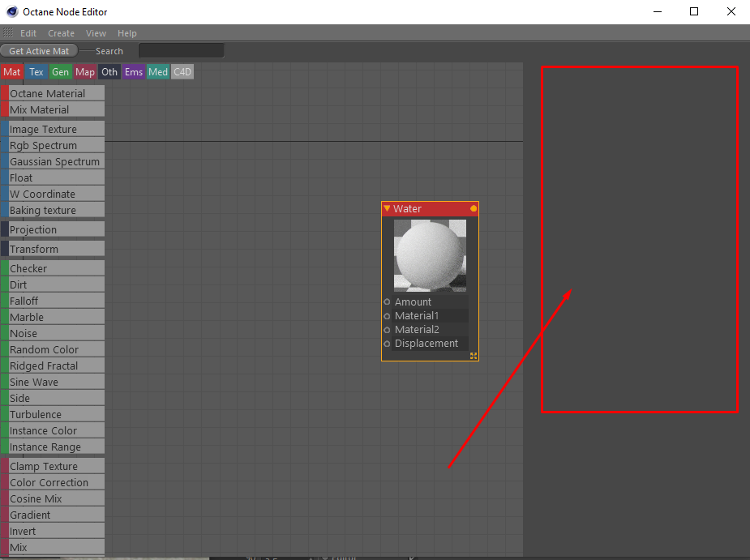
Task: Click the Material2 input port circle
Action: pyautogui.click(x=387, y=330)
